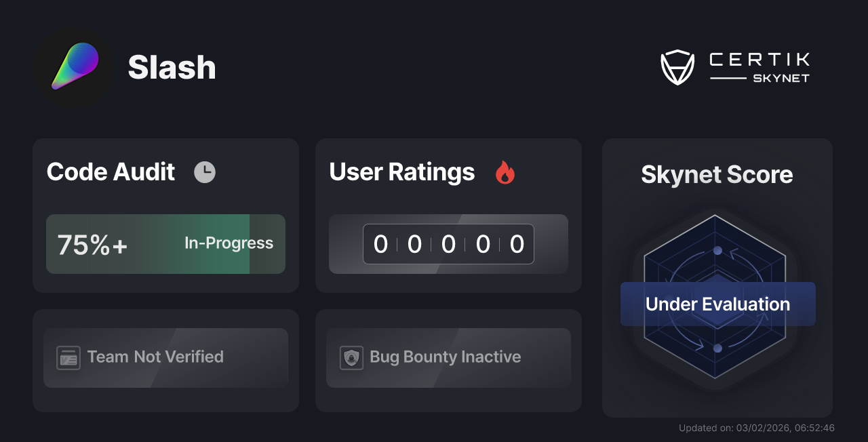This screenshot has height=442, width=868.
Task: Click the Updated on timestamp text
Action: [756, 428]
